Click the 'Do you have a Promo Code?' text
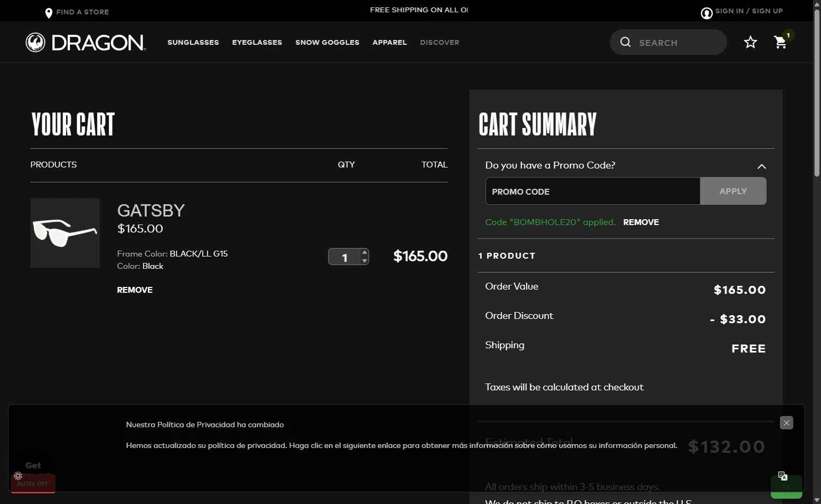Image resolution: width=821 pixels, height=504 pixels. point(550,165)
